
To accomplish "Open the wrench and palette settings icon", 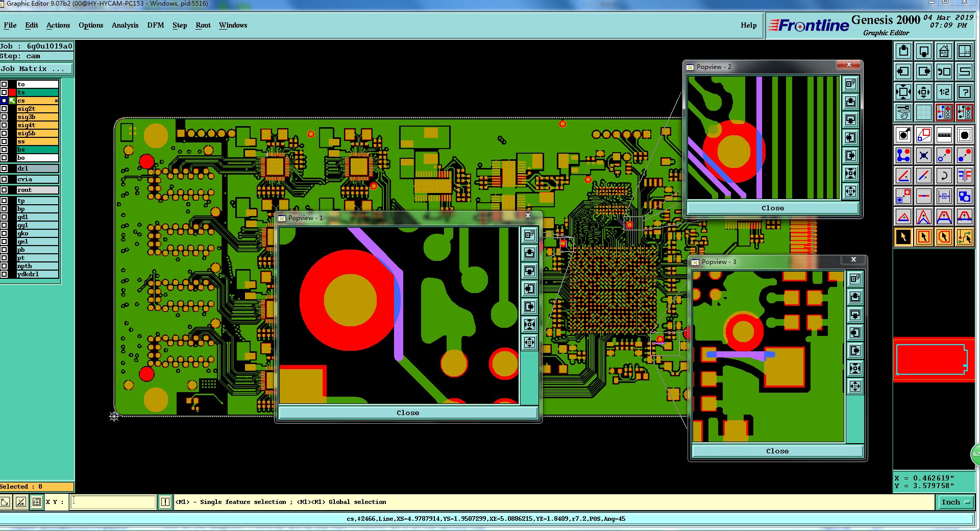I will [903, 112].
